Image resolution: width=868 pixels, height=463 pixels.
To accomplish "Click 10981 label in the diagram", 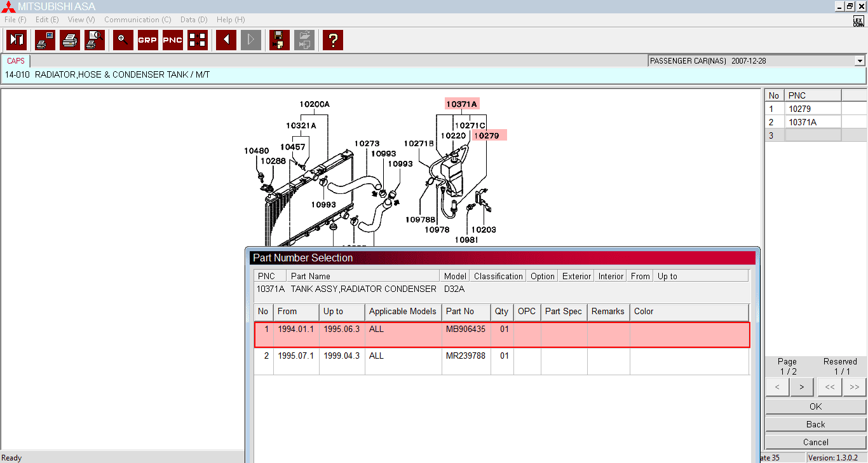I will tap(466, 240).
